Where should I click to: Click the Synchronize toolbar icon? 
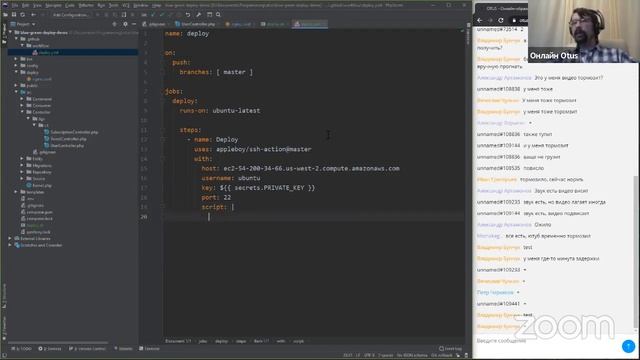(x=22, y=15)
